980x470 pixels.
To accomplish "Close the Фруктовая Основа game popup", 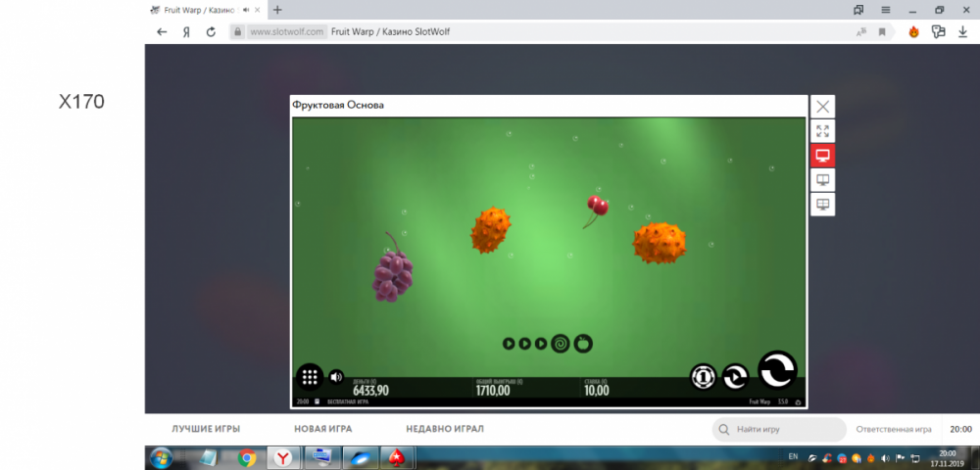I will 822,107.
